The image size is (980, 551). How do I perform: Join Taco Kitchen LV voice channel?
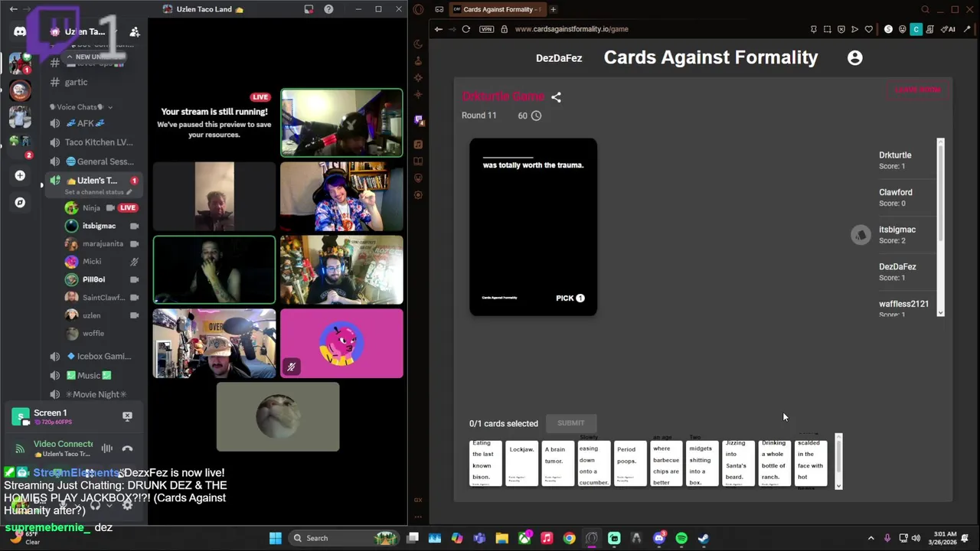point(95,142)
